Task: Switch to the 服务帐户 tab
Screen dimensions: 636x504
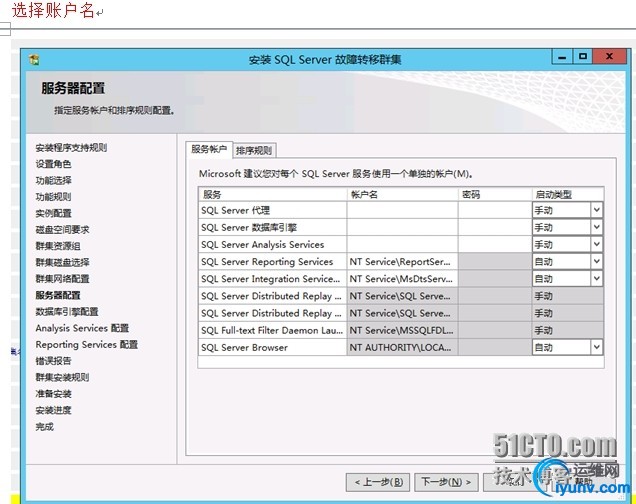Action: [209, 149]
